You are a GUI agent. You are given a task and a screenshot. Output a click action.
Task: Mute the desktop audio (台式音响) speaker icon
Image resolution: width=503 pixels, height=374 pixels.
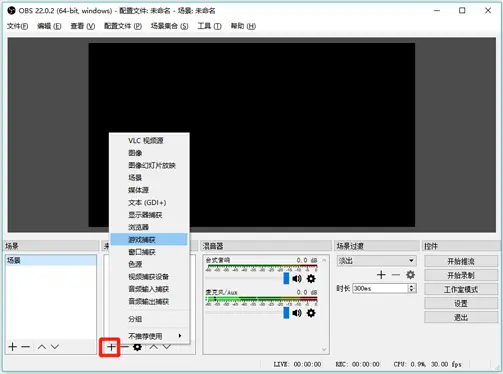[x=297, y=278]
